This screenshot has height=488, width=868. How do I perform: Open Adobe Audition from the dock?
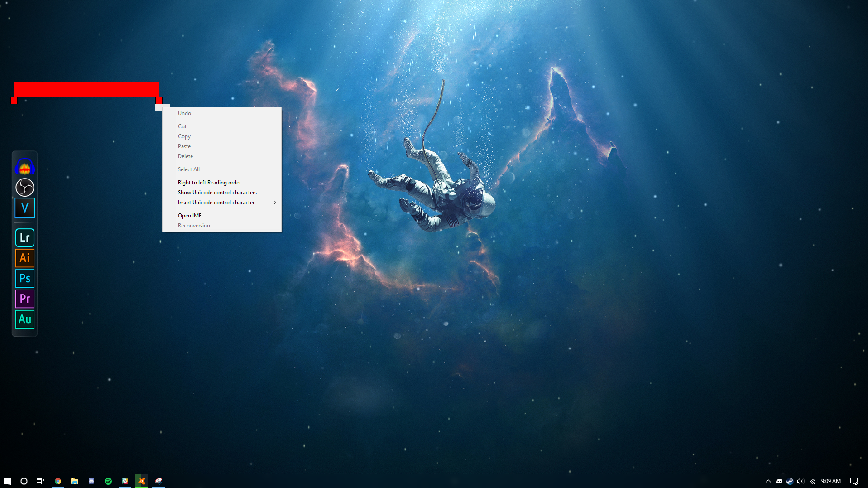point(25,319)
